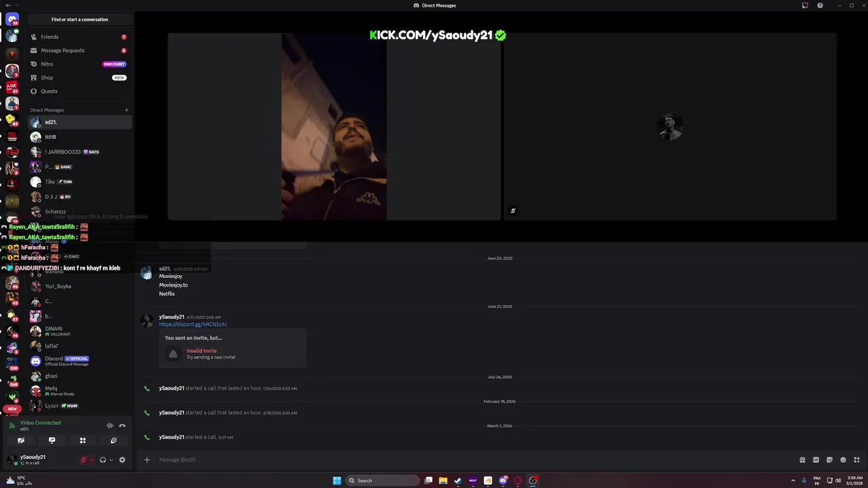868x488 pixels.
Task: Create a new DM with plus icon
Action: point(126,110)
